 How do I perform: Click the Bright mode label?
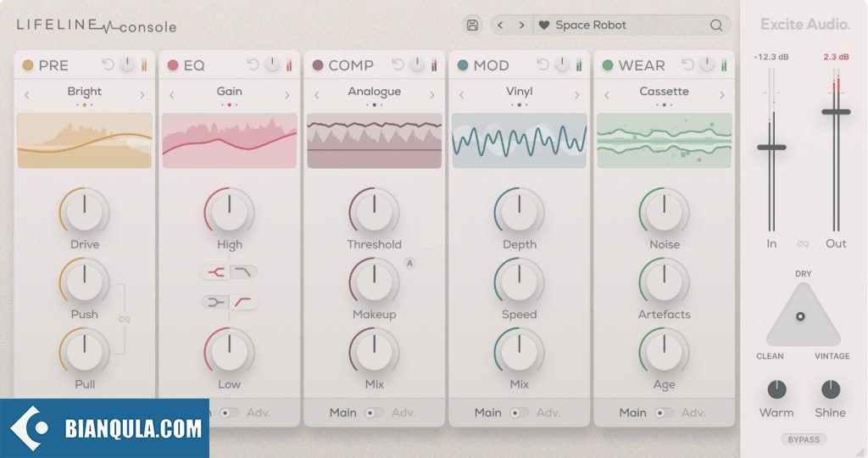pyautogui.click(x=84, y=92)
